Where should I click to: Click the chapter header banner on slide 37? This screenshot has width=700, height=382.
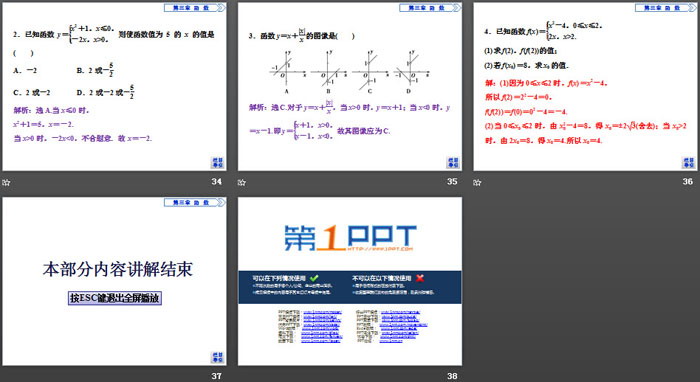tap(195, 203)
